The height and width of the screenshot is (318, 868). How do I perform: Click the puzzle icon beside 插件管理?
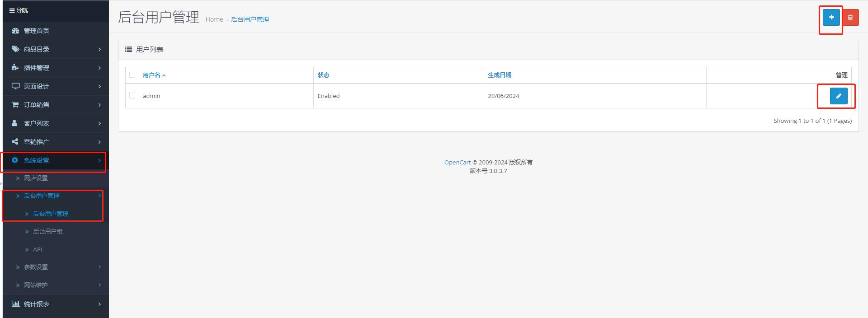pos(15,68)
